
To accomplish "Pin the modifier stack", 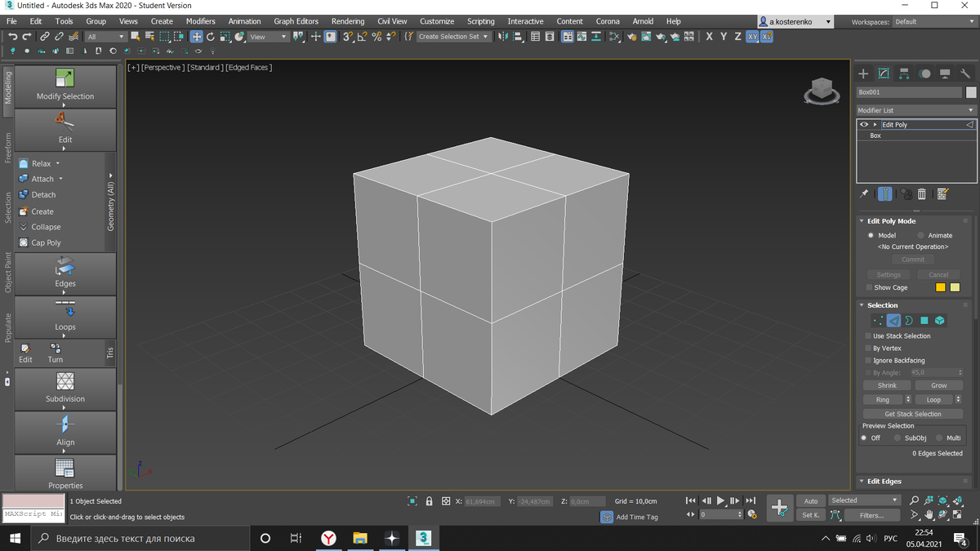I will pos(864,194).
